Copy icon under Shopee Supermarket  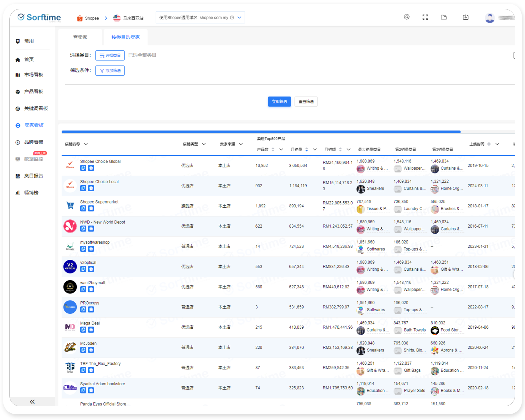[x=83, y=208]
